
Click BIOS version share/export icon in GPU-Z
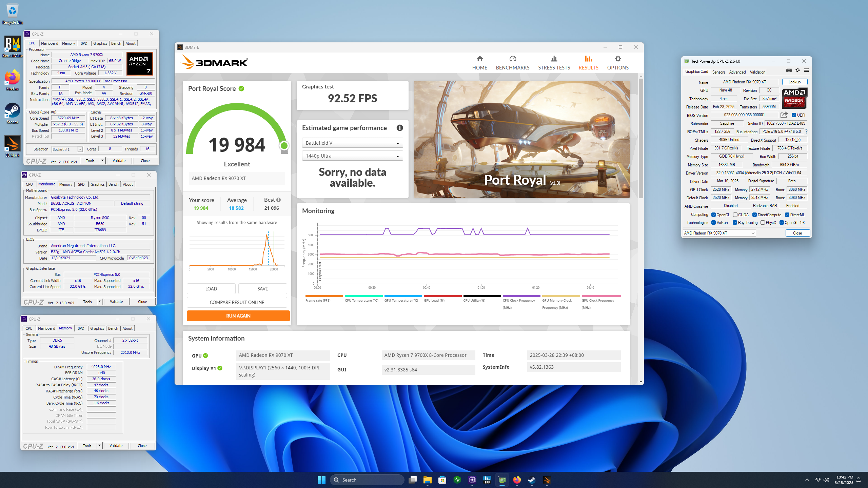pyautogui.click(x=784, y=115)
